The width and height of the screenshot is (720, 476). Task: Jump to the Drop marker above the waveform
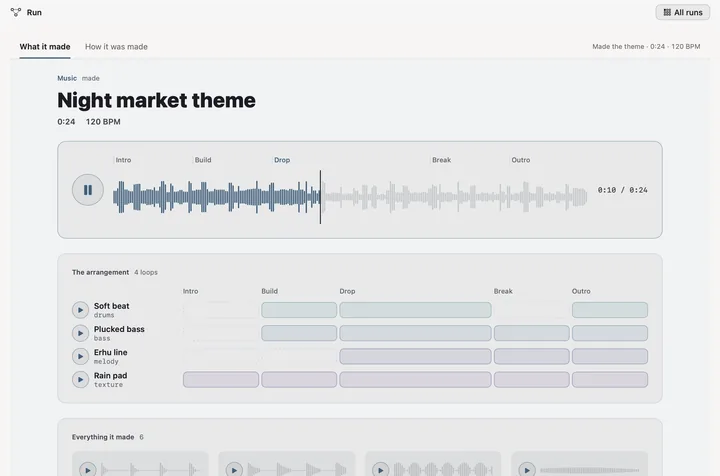(282, 160)
